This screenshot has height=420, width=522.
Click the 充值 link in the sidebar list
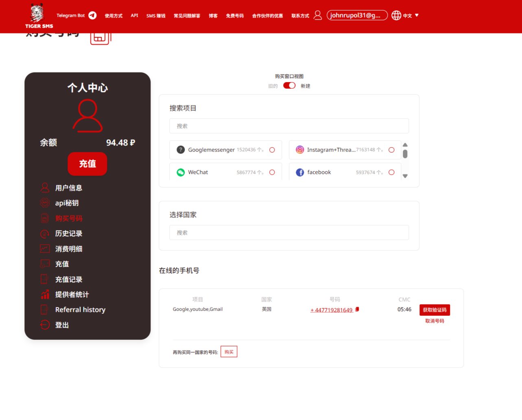pos(62,264)
